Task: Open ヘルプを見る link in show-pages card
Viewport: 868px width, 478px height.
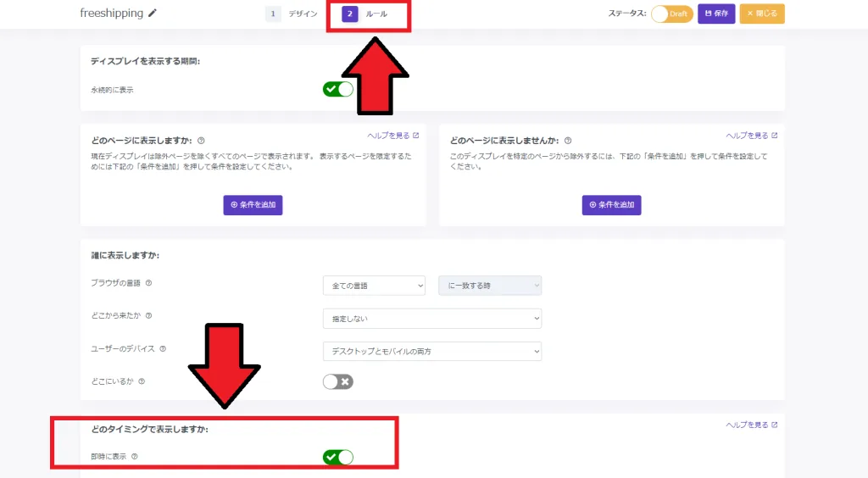Action: click(393, 136)
